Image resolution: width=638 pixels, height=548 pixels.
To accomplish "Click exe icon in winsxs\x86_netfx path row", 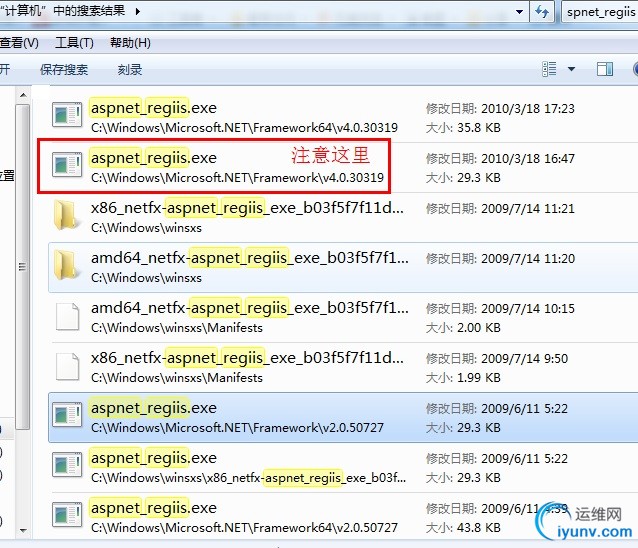I will 67,465.
